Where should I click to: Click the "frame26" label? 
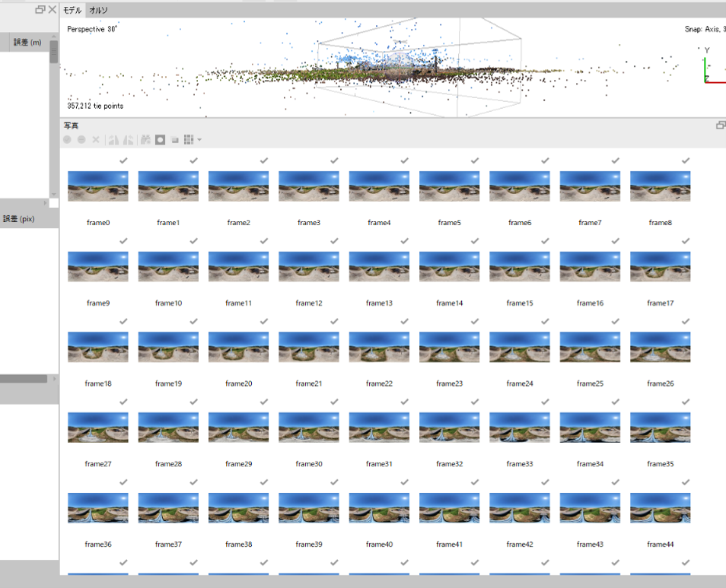(661, 383)
